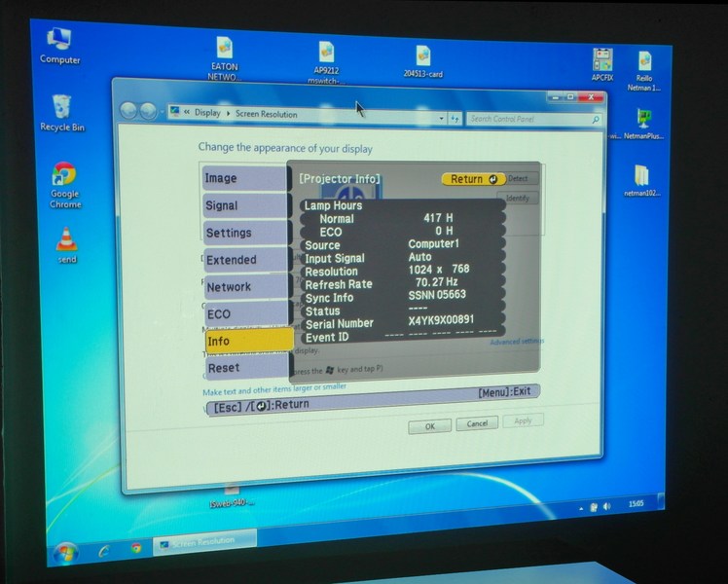Click the Forward arrow navigation button
This screenshot has width=728, height=584.
pyautogui.click(x=148, y=111)
